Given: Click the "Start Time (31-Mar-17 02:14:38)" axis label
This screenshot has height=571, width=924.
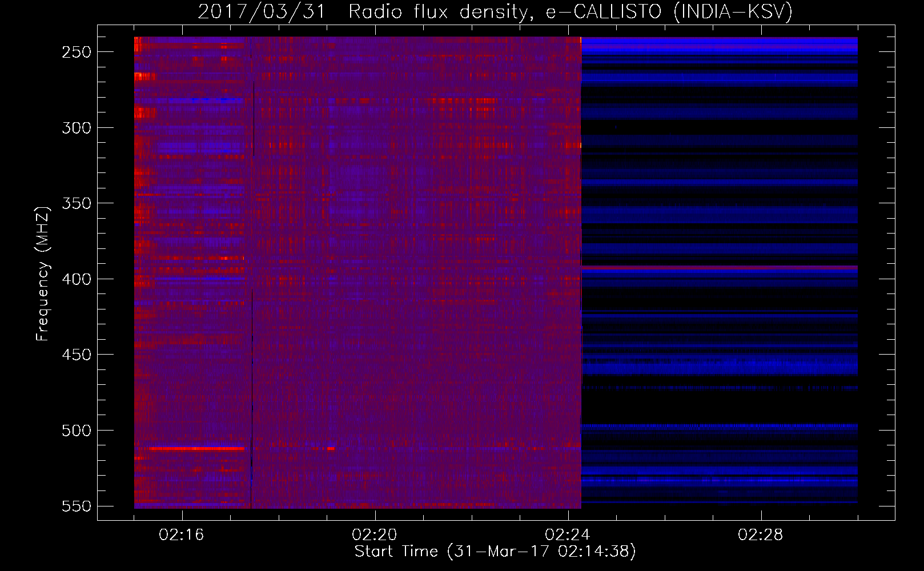Looking at the screenshot, I should click(495, 552).
